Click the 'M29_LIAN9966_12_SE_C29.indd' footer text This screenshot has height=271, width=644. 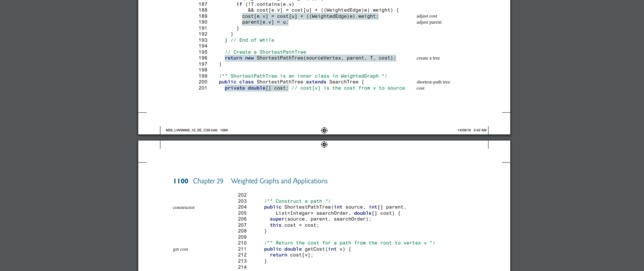point(191,130)
